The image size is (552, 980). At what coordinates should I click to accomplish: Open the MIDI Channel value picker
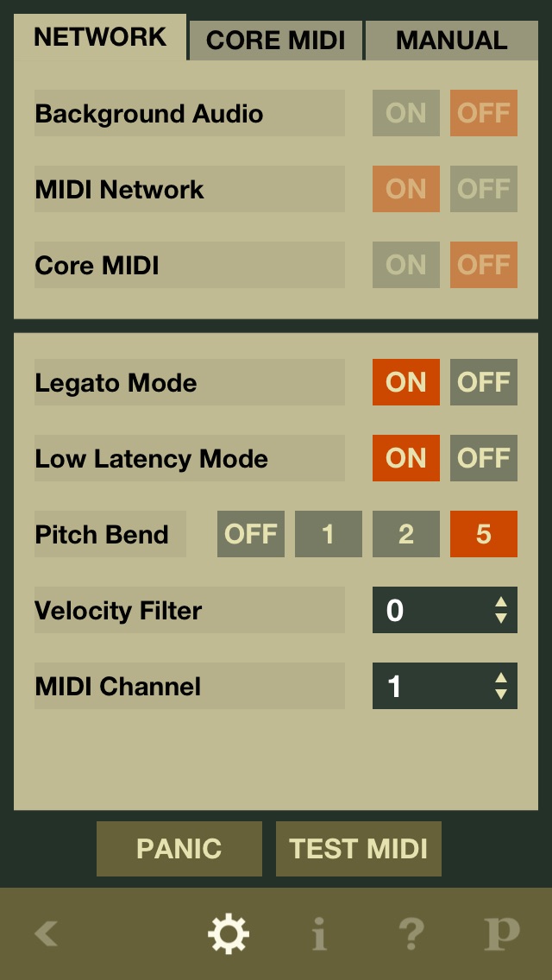point(445,686)
